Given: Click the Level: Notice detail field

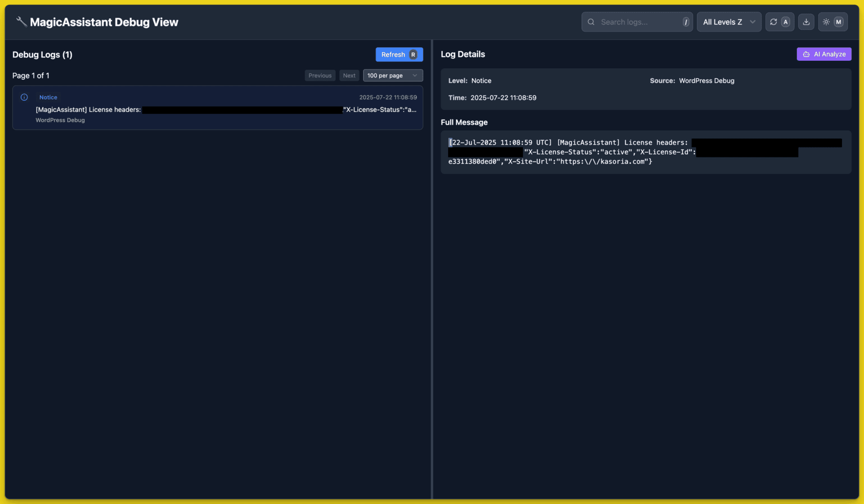Looking at the screenshot, I should tap(470, 81).
